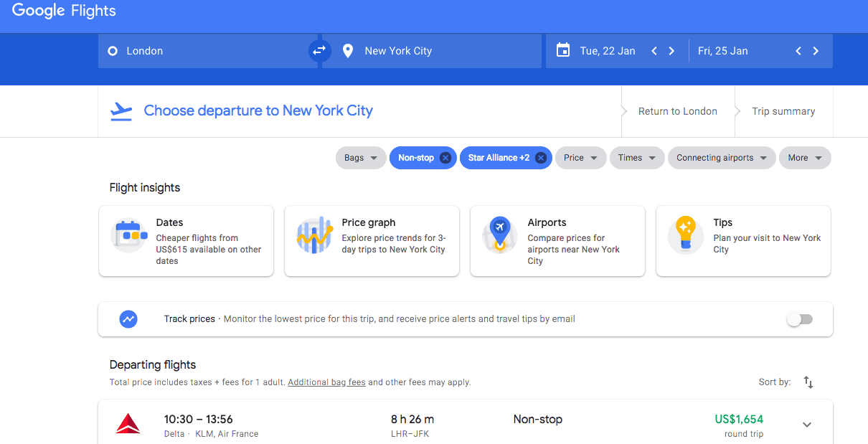
Task: Click the swap origin and destination icon
Action: coord(319,51)
